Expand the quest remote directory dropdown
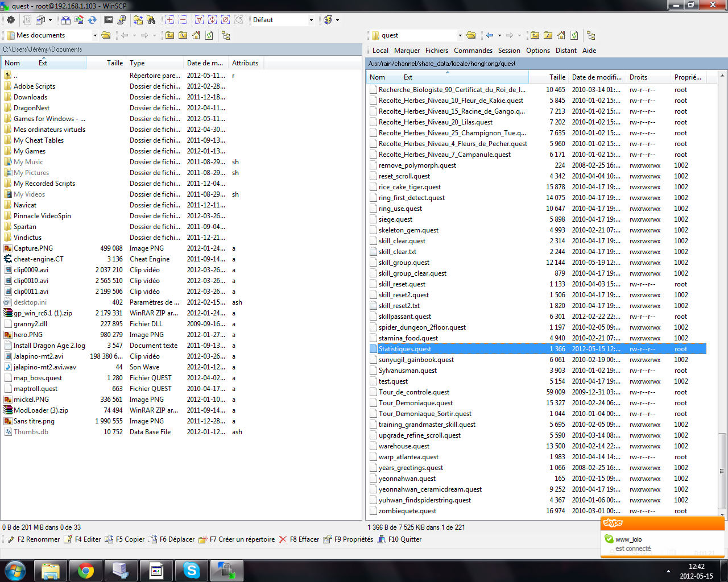The image size is (728, 582). coord(460,35)
